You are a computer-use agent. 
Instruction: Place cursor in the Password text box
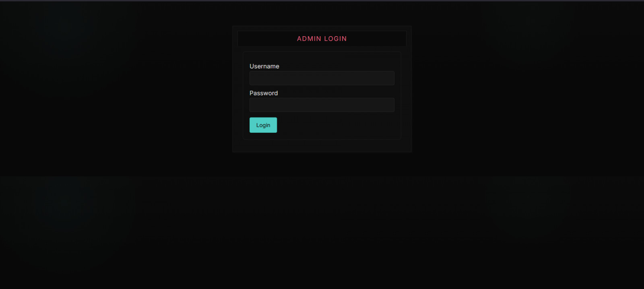322,105
